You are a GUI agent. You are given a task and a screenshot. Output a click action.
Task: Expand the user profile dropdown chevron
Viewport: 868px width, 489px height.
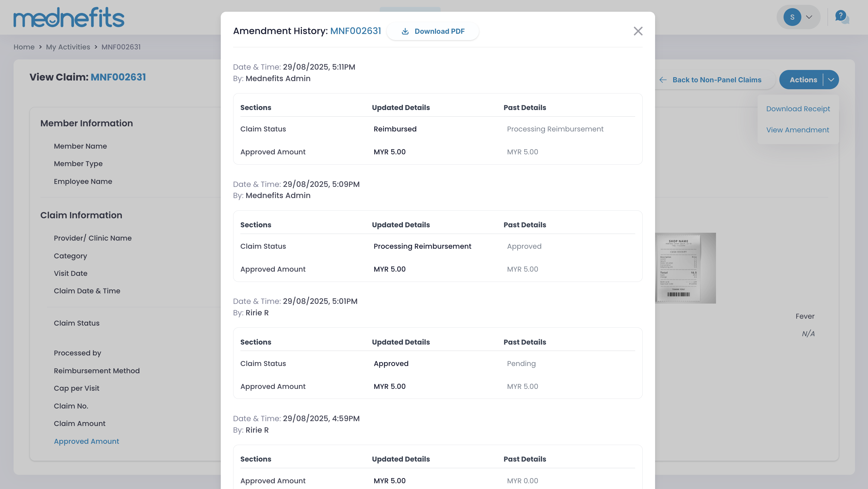[809, 17]
